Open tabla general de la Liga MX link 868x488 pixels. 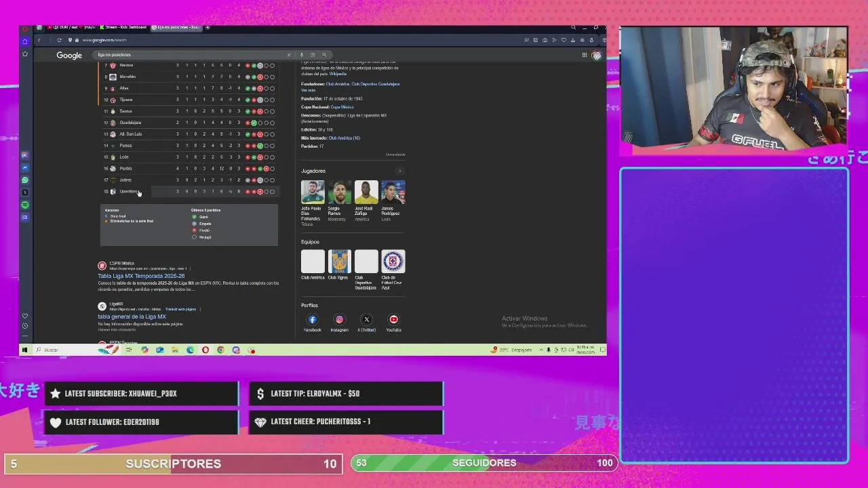coord(132,317)
